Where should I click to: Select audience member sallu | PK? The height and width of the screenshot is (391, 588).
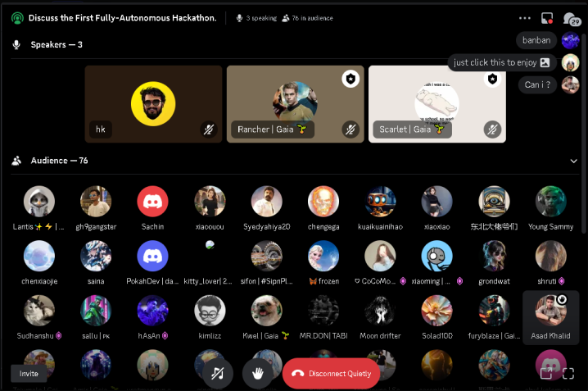click(x=96, y=317)
